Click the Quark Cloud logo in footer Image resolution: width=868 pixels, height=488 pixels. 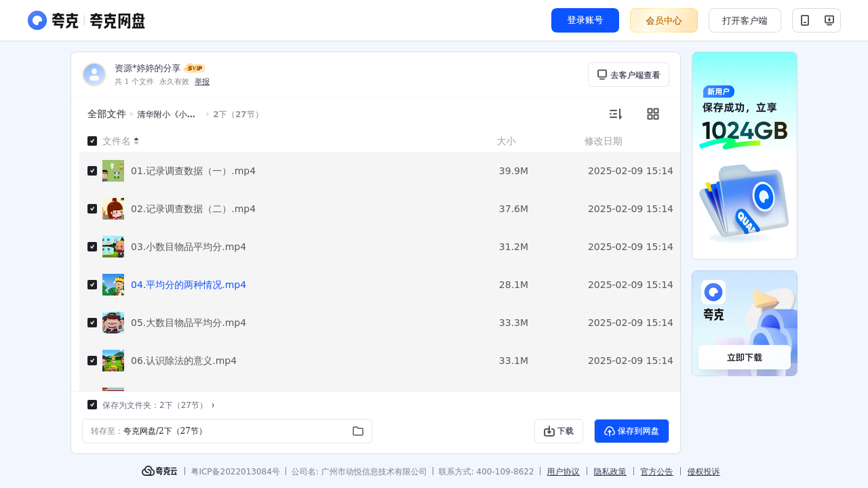pyautogui.click(x=159, y=471)
